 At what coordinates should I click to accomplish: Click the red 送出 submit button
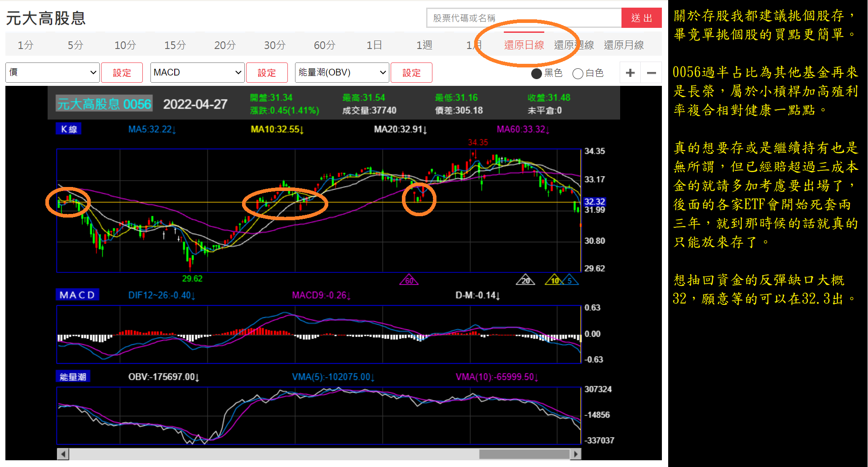[642, 18]
